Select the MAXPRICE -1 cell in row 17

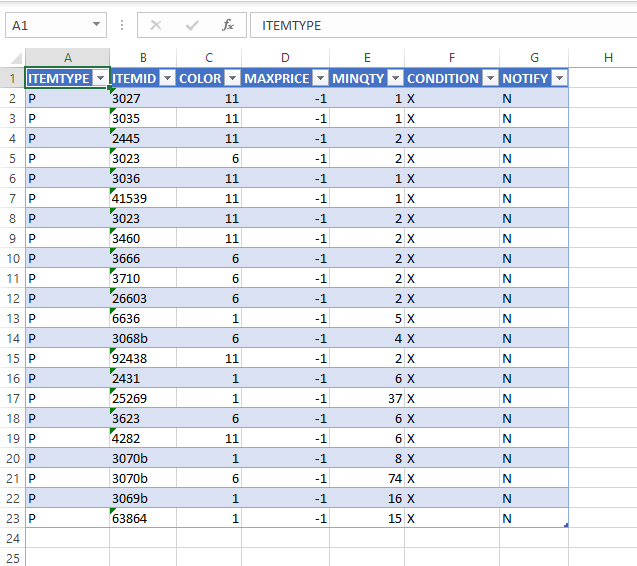pyautogui.click(x=285, y=398)
